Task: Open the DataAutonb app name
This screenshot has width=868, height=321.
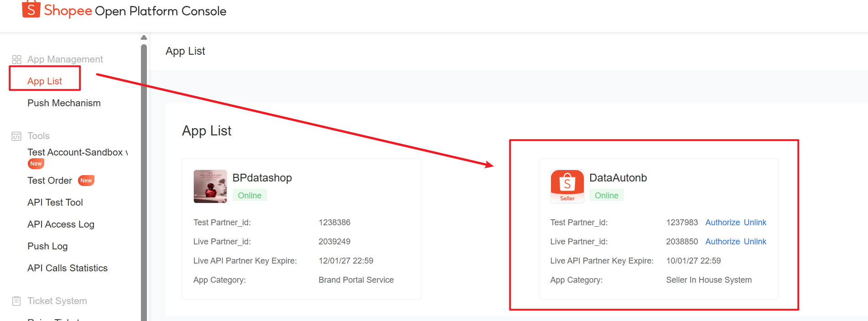Action: (618, 178)
